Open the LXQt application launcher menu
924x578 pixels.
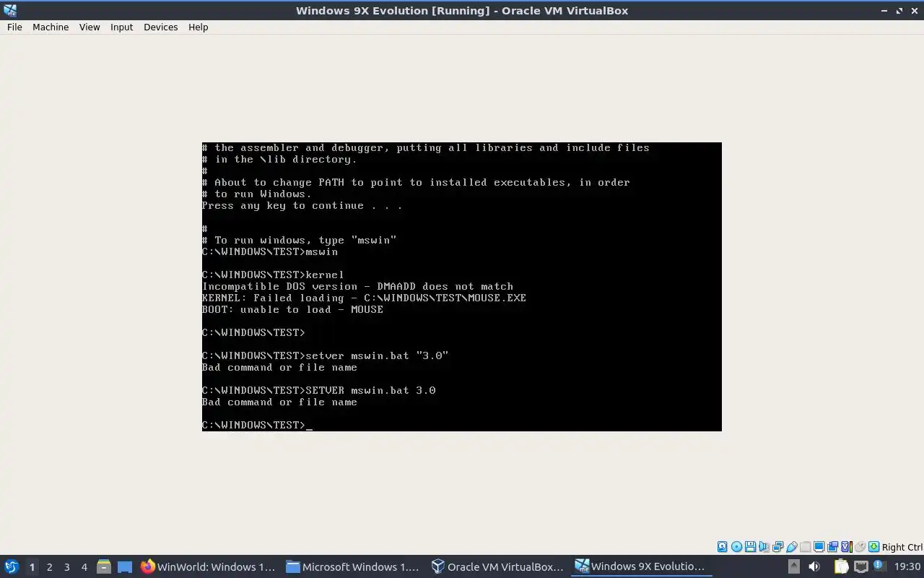[x=12, y=566]
